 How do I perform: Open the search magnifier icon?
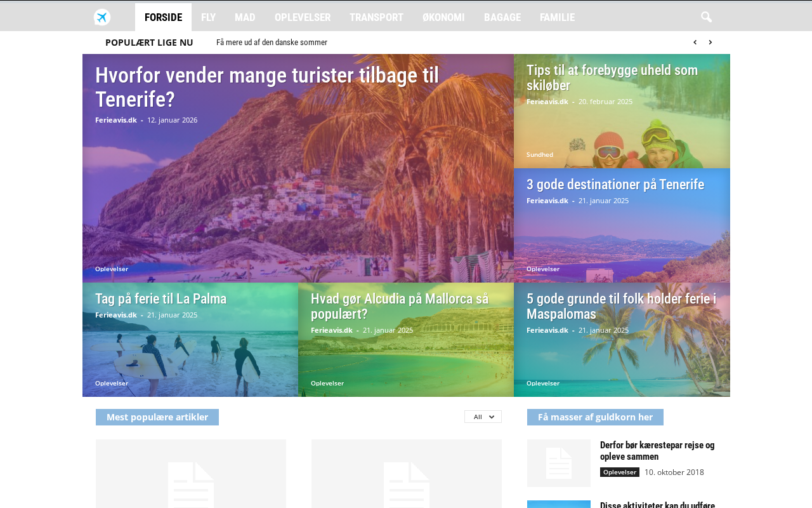point(706,17)
